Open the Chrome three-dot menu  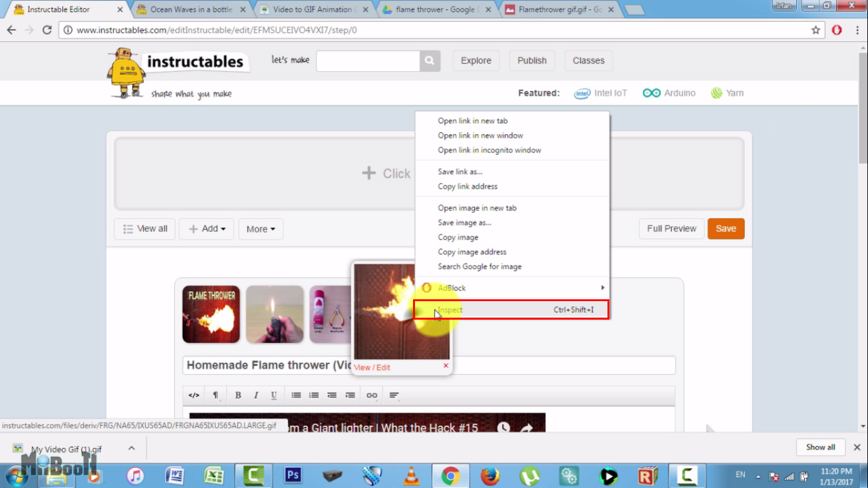(858, 30)
